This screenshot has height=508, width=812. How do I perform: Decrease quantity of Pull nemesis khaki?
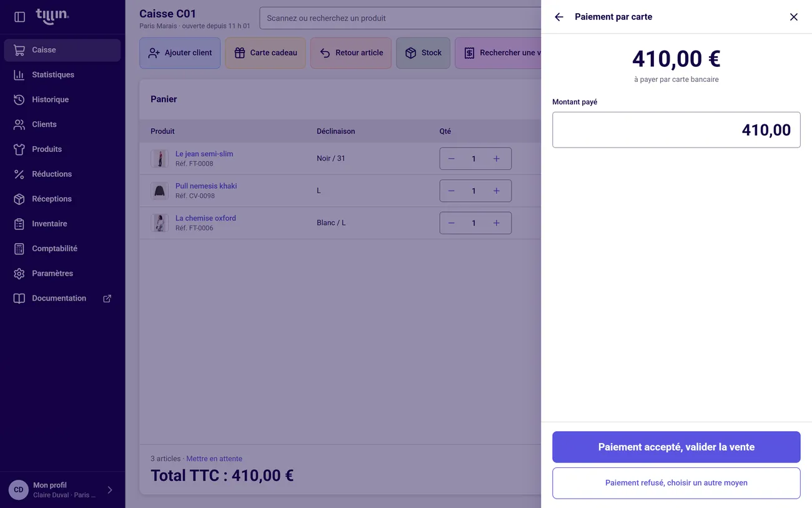[452, 191]
